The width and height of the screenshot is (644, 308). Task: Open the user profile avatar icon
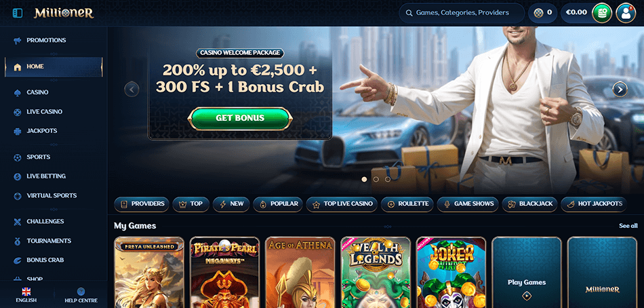pos(626,13)
